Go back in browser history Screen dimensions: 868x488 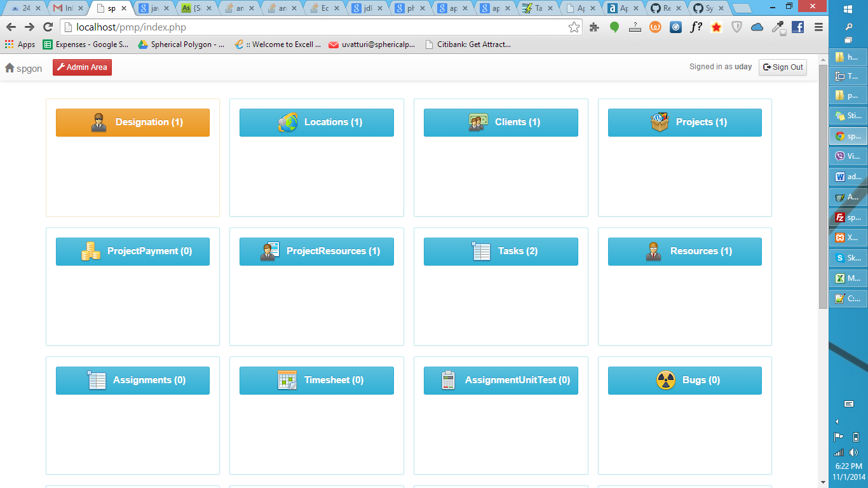point(11,27)
